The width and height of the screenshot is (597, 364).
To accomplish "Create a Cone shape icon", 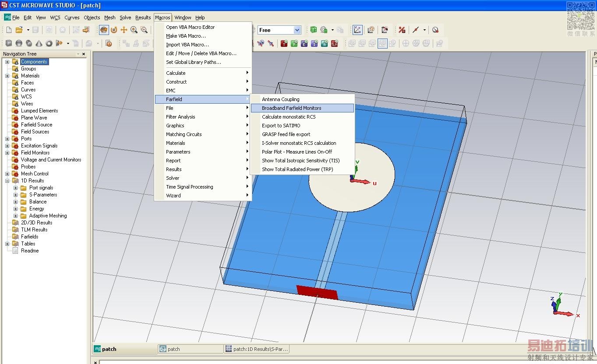I will point(39,43).
